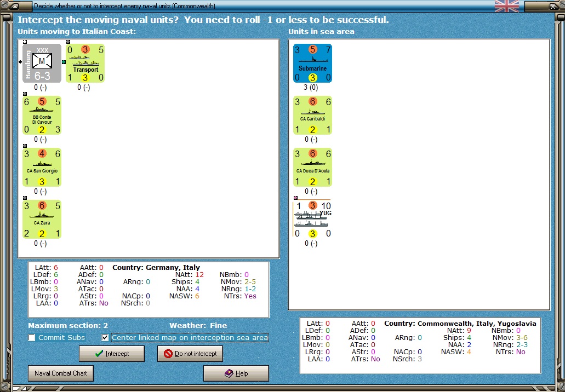Click the NSrch: 3 value
Viewport: 565px width, 392px height.
420,359
